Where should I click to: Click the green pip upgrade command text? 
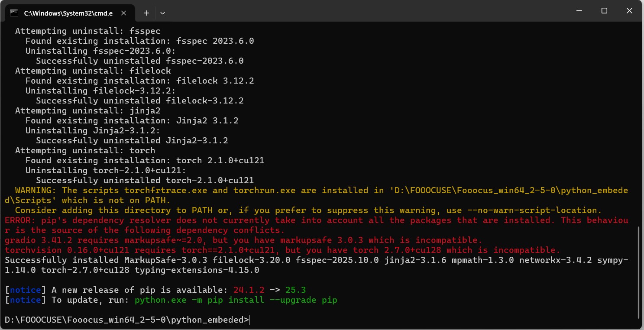(x=236, y=300)
